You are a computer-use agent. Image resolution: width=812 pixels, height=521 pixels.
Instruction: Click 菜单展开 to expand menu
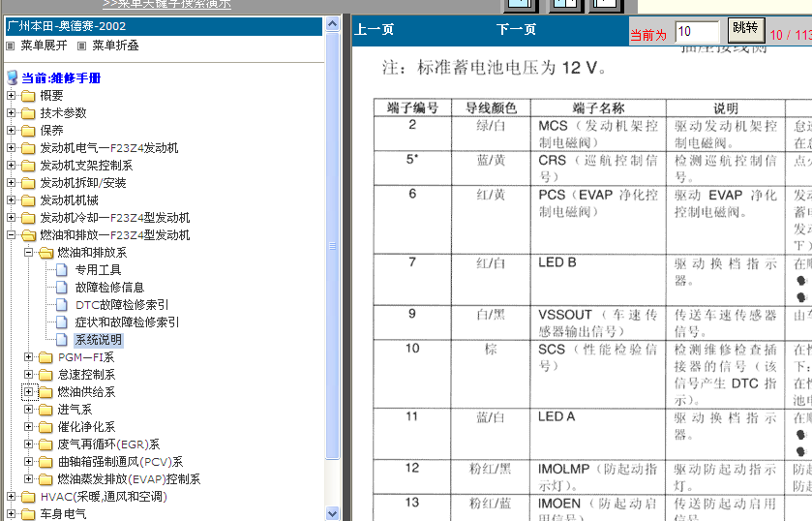44,46
